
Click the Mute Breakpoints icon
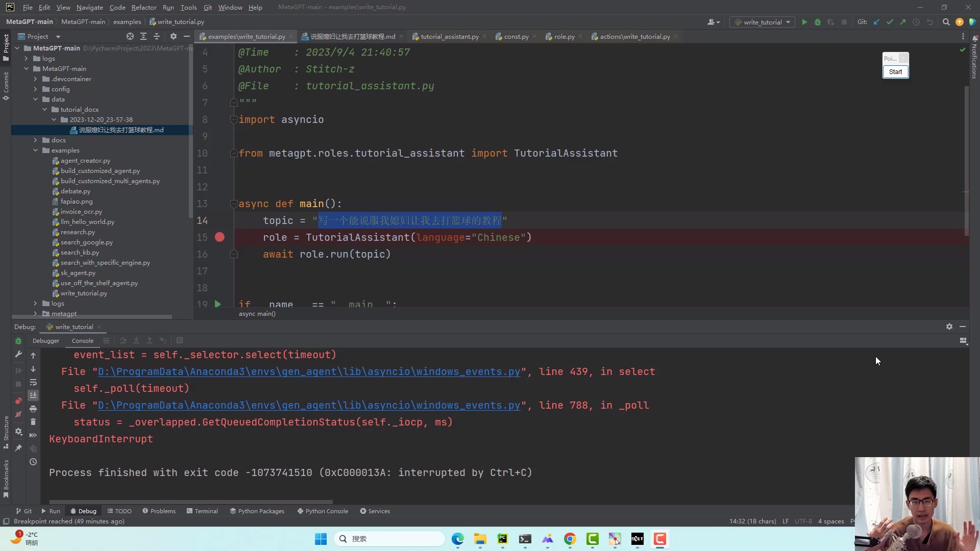[x=18, y=414]
